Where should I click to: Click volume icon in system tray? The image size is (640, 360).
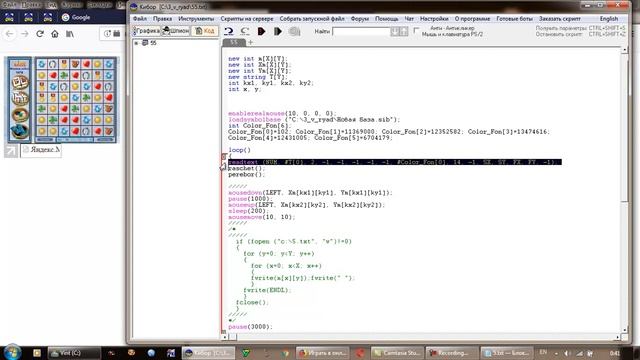pyautogui.click(x=567, y=353)
